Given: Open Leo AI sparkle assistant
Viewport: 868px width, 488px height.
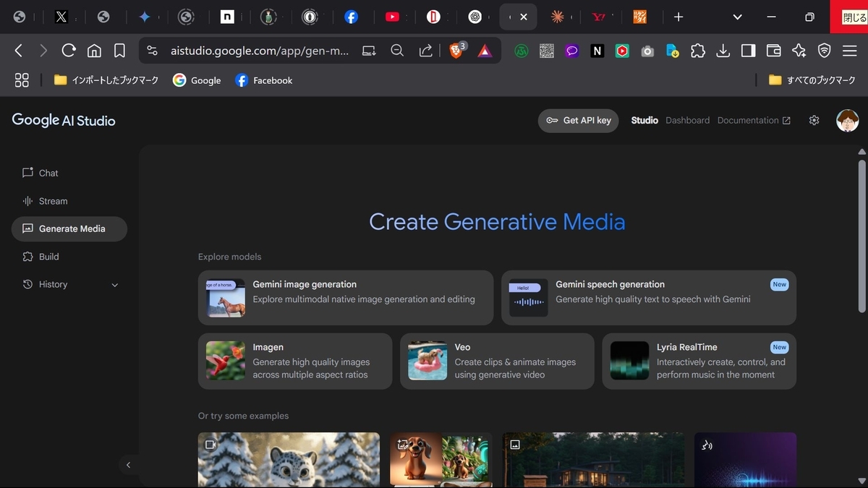Looking at the screenshot, I should point(799,51).
